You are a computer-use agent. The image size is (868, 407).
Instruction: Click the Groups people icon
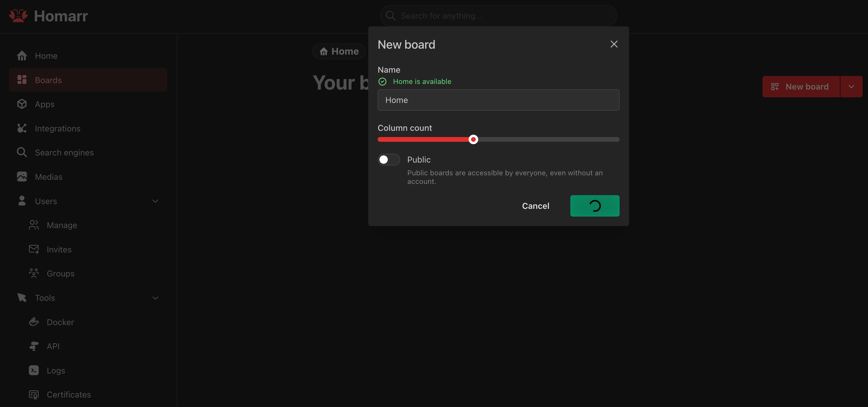(34, 274)
